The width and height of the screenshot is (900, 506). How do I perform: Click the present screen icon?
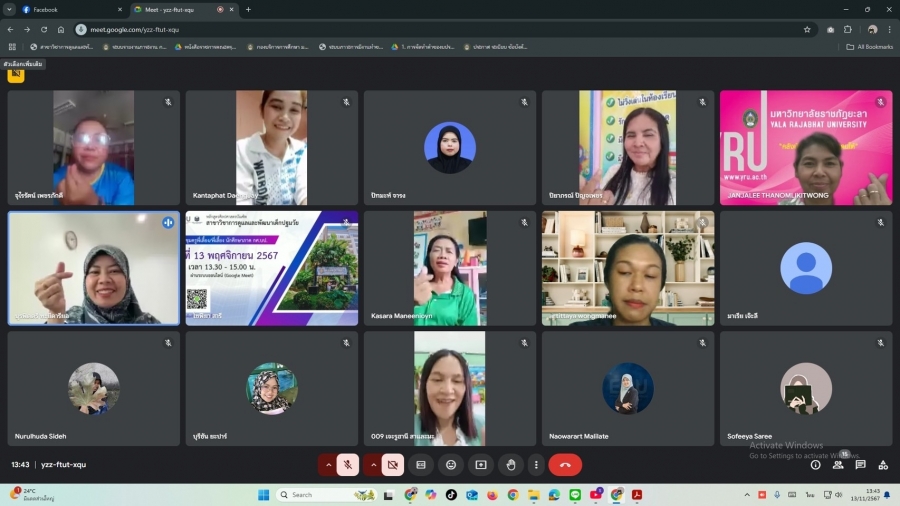[x=481, y=465]
